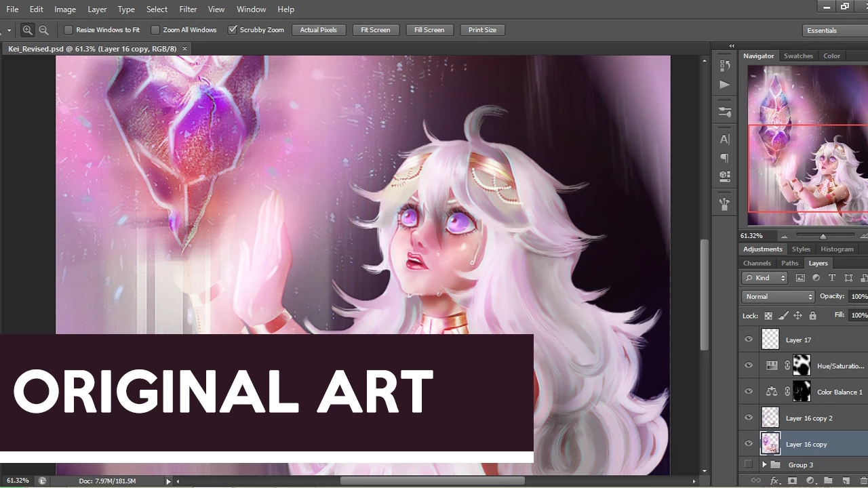Lock all padlock icon
Image resolution: width=868 pixels, height=488 pixels.
[x=812, y=316]
